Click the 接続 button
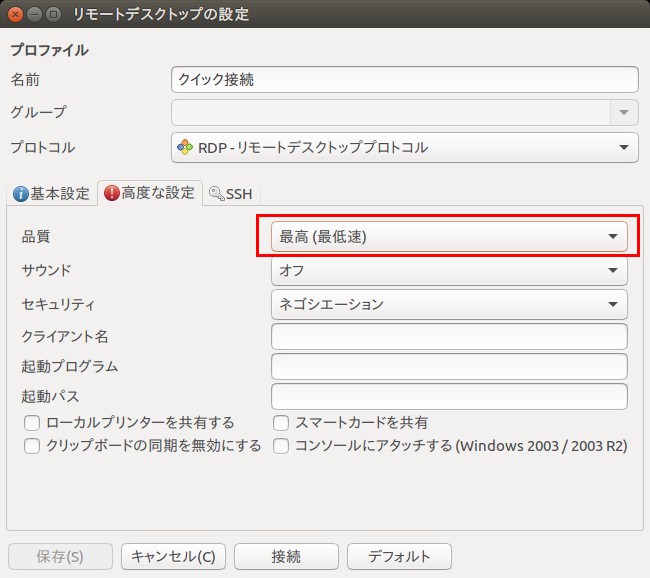 [286, 556]
